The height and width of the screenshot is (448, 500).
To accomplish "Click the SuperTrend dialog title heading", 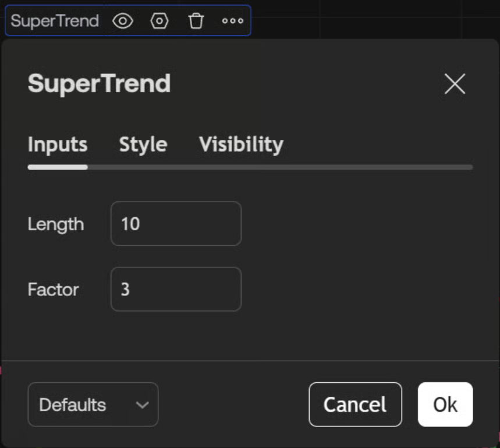I will pos(99,84).
